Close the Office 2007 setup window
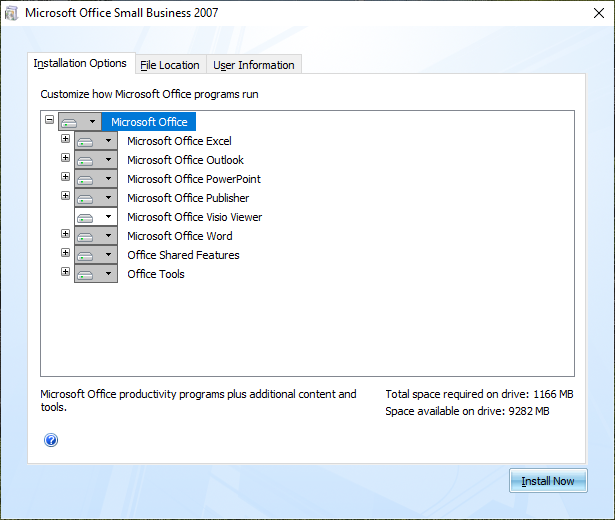This screenshot has height=520, width=615. click(599, 13)
